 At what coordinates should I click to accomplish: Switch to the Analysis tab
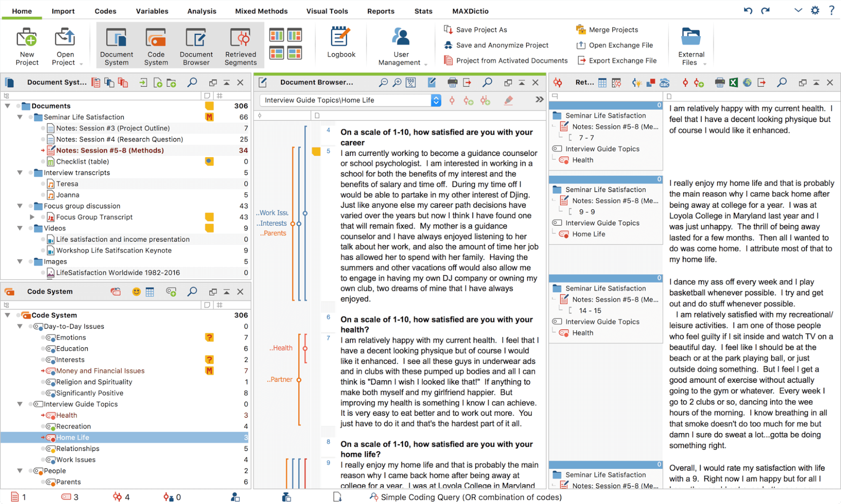coord(201,11)
